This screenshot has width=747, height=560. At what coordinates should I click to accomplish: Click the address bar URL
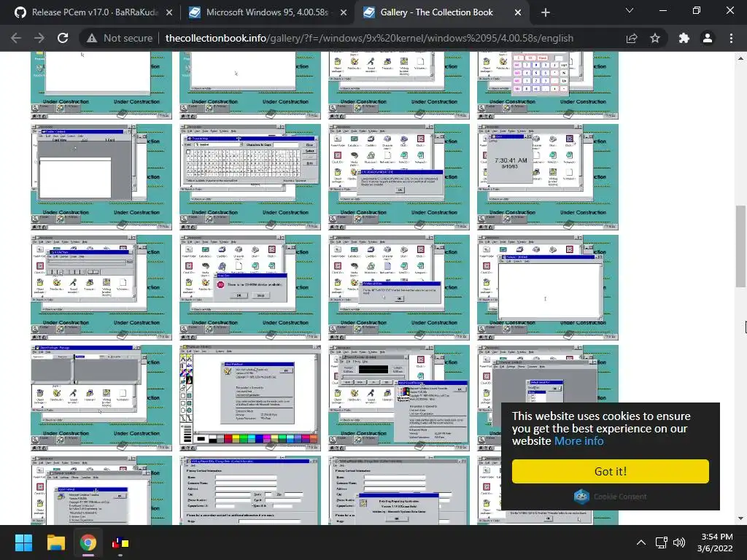[x=369, y=38]
